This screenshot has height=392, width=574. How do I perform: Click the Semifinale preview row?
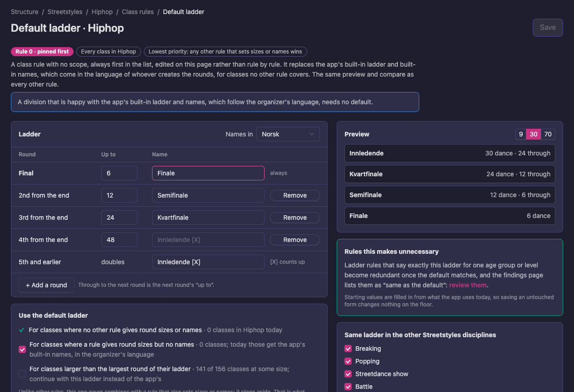click(450, 195)
